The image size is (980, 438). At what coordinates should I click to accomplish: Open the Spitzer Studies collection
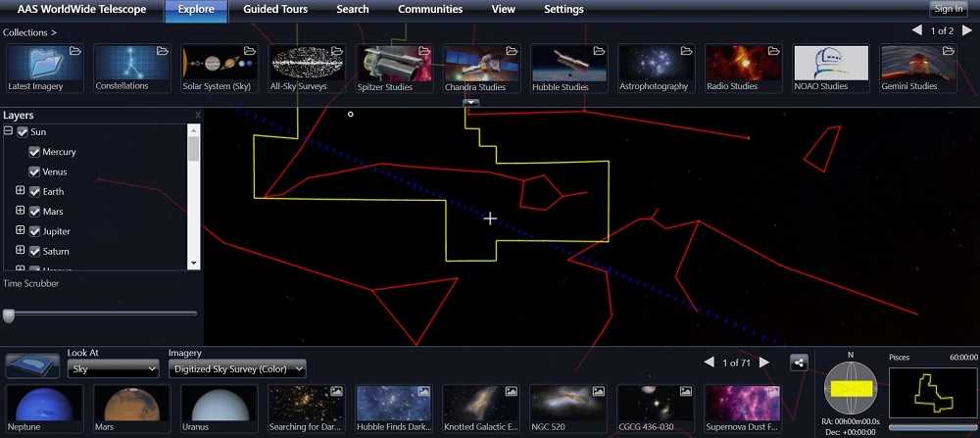click(x=394, y=67)
